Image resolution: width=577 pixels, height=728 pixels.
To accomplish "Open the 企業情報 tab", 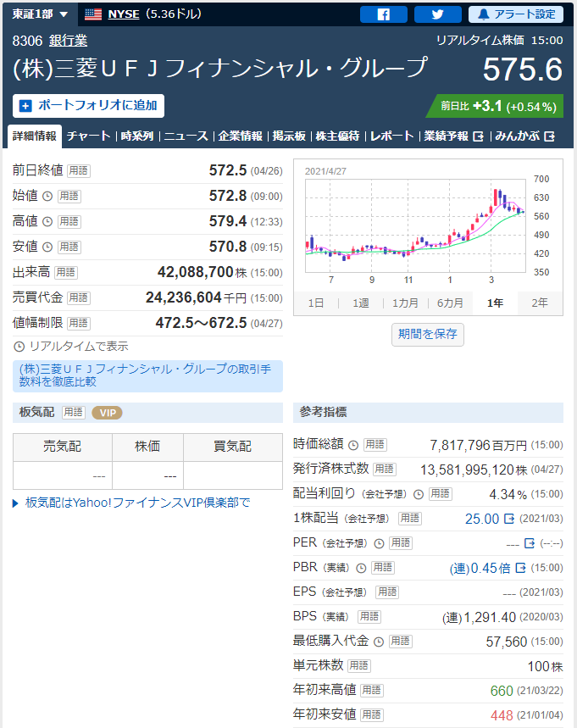I will pos(241,136).
